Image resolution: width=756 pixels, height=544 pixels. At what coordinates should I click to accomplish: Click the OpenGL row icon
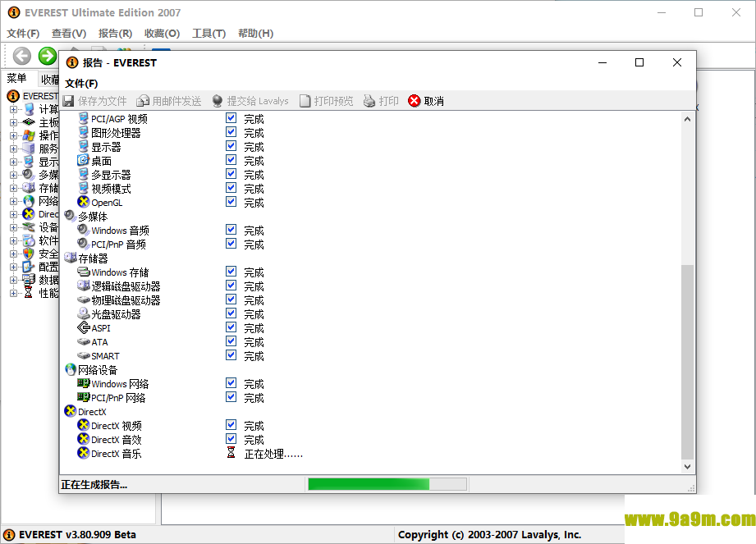[x=84, y=203]
